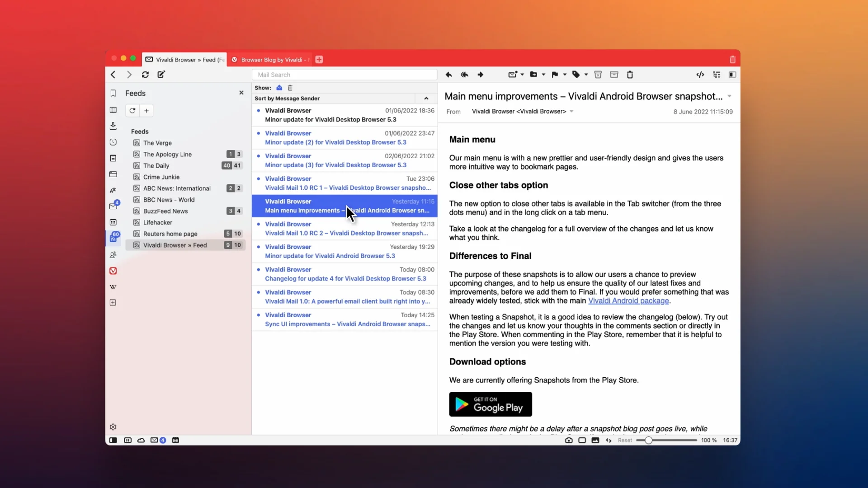Click the Get it on Google Play button
Viewport: 868px width, 488px height.
tap(491, 404)
